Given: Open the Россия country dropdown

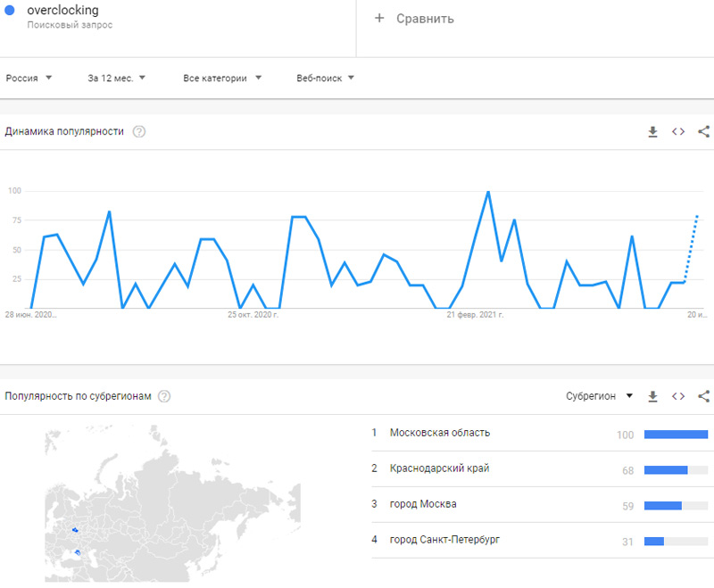Looking at the screenshot, I should coord(29,78).
